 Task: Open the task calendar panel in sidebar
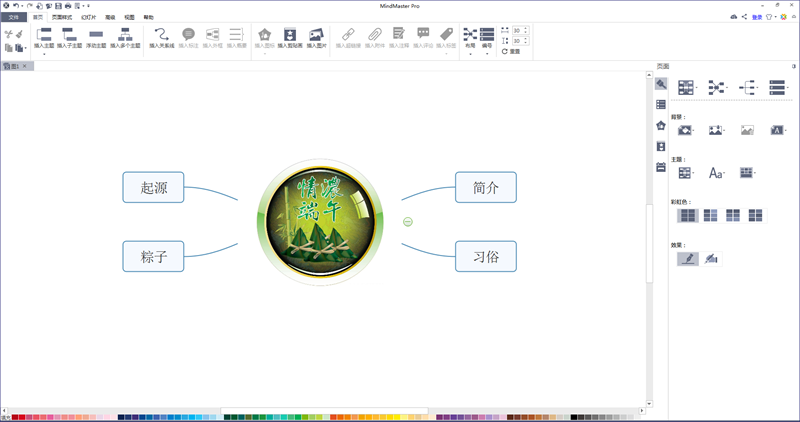pyautogui.click(x=661, y=167)
